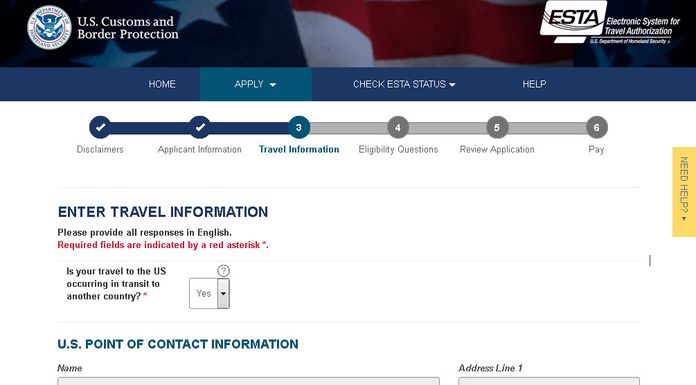Click the Review Application step label
This screenshot has width=696, height=385.
click(x=497, y=150)
